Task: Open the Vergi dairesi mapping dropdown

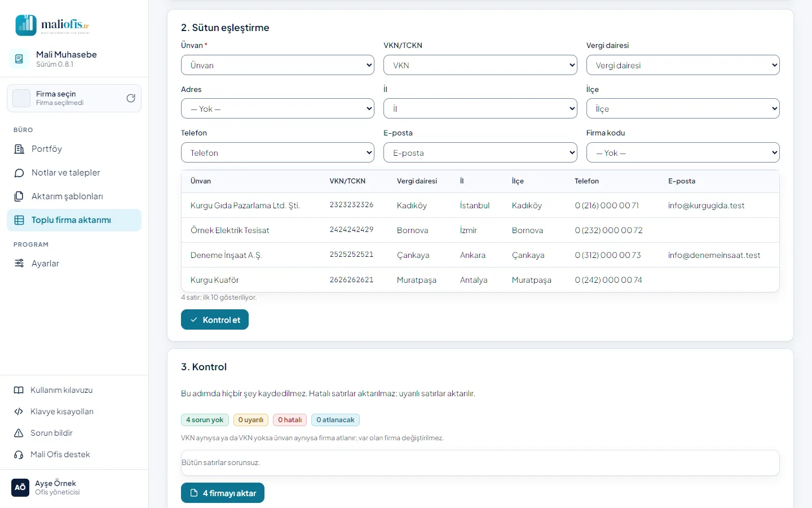Action: (683, 65)
